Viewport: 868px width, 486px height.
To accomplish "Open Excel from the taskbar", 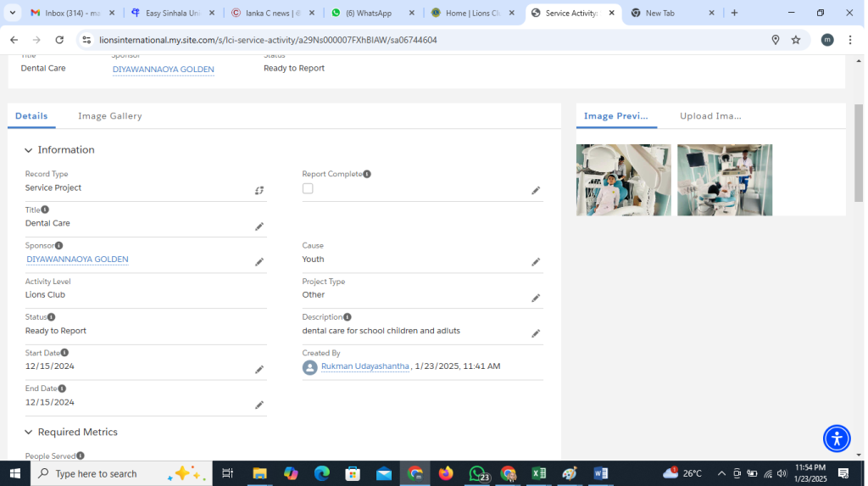I will click(x=538, y=473).
